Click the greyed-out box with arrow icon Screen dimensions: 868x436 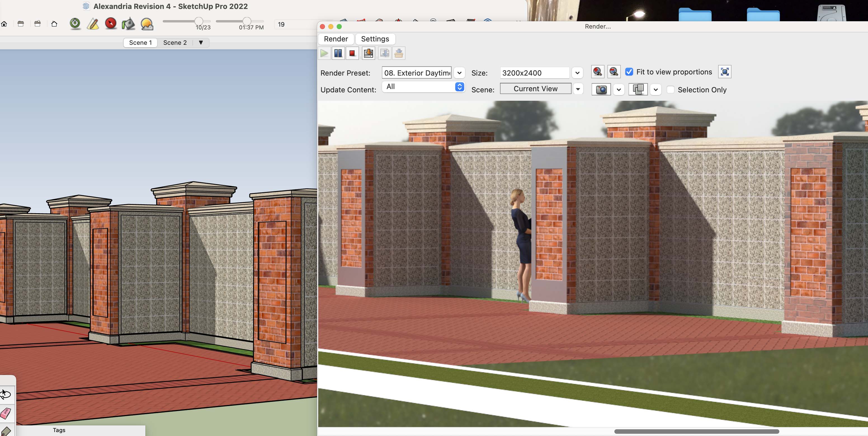398,53
